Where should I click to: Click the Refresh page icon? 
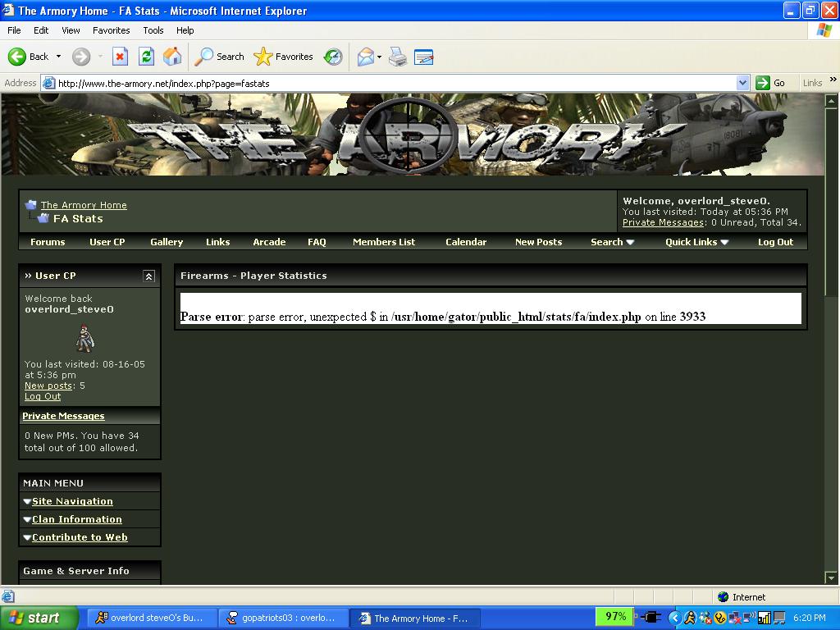coord(146,57)
